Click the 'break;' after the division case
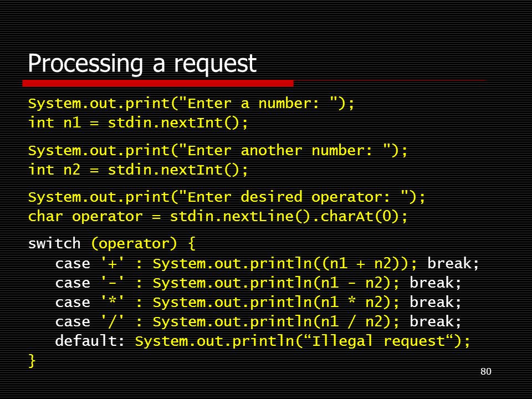 click(x=436, y=321)
